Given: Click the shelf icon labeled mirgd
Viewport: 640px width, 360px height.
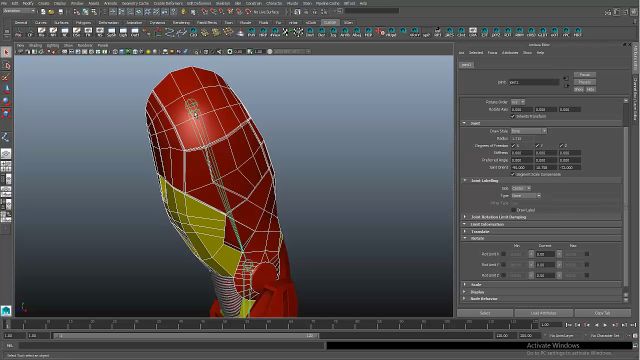Looking at the screenshot, I should point(391,32).
